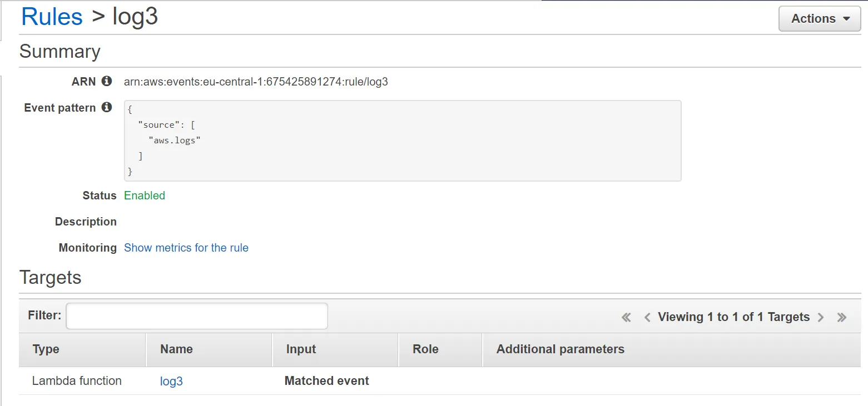The width and height of the screenshot is (868, 406).
Task: Sort targets by Input column
Action: (301, 349)
